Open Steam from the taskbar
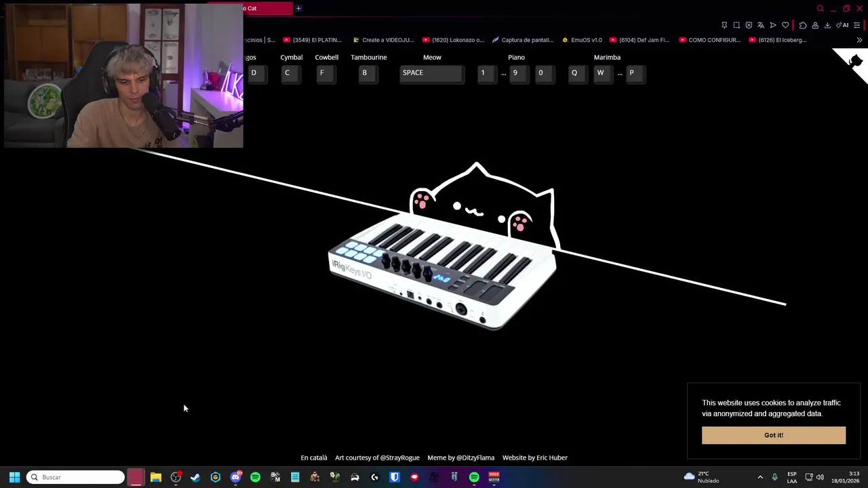The width and height of the screenshot is (868, 488). click(x=195, y=477)
